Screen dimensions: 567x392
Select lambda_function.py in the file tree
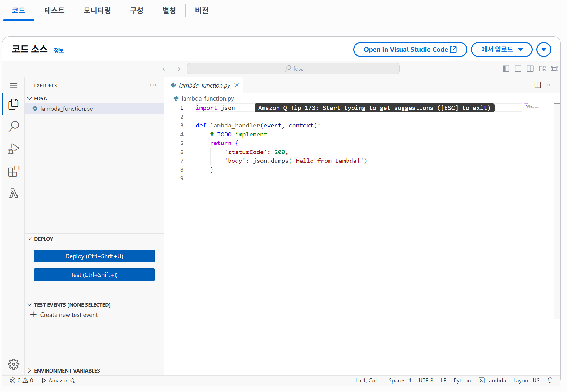click(94, 109)
